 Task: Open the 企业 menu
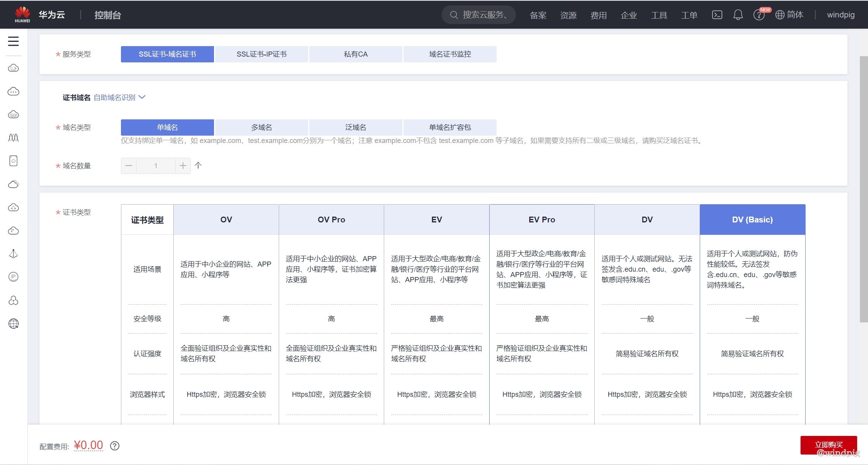(629, 15)
